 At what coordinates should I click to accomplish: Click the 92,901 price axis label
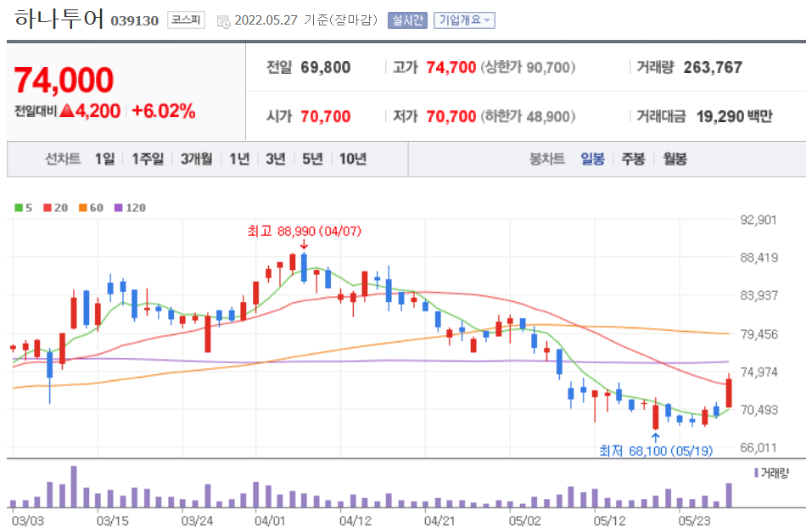point(758,220)
